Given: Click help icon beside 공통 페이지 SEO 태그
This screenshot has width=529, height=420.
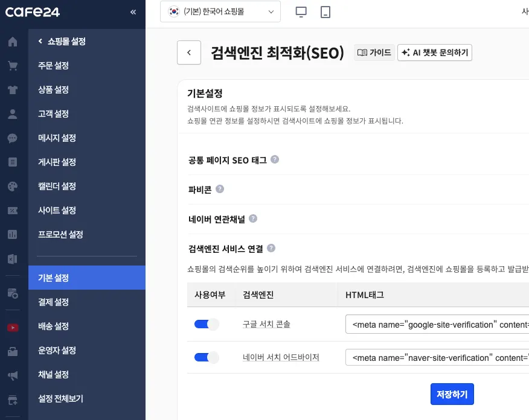Looking at the screenshot, I should [275, 159].
